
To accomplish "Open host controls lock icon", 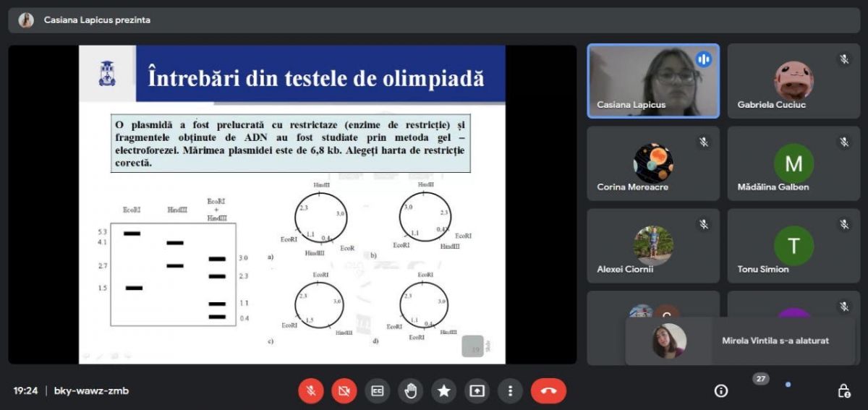I will pos(843,391).
